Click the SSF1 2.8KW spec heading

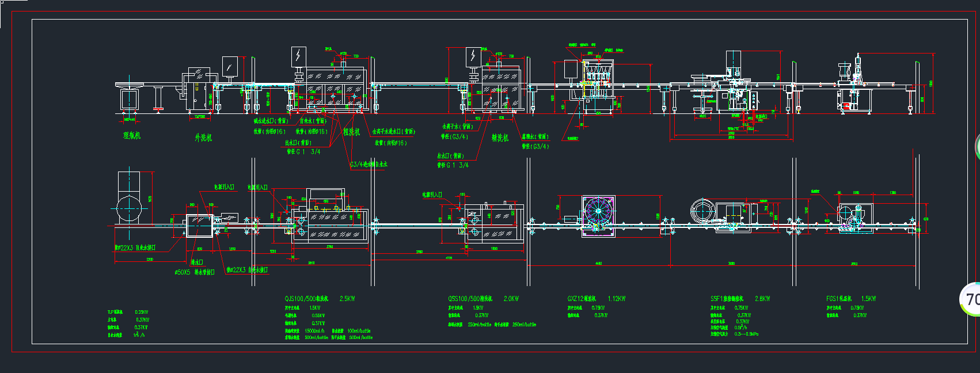740,299
